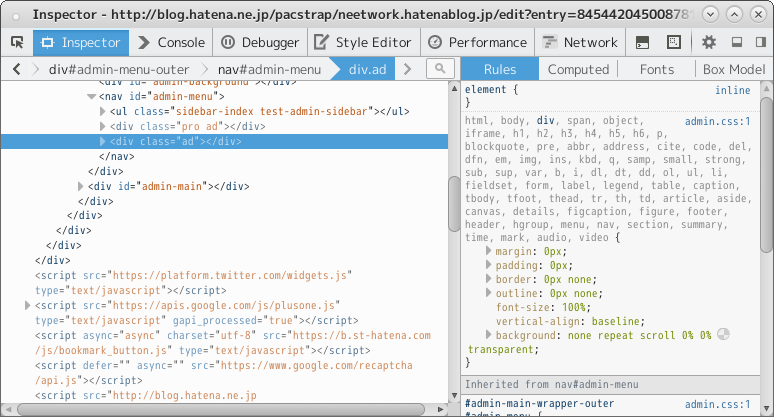Select the closing </nav> tag row
The width and height of the screenshot is (774, 417).
click(116, 156)
